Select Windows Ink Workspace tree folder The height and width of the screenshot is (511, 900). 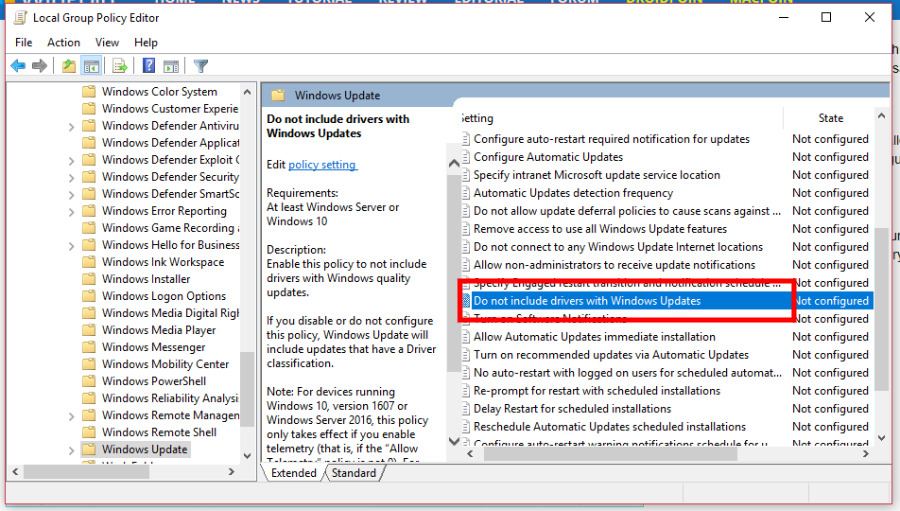click(163, 262)
